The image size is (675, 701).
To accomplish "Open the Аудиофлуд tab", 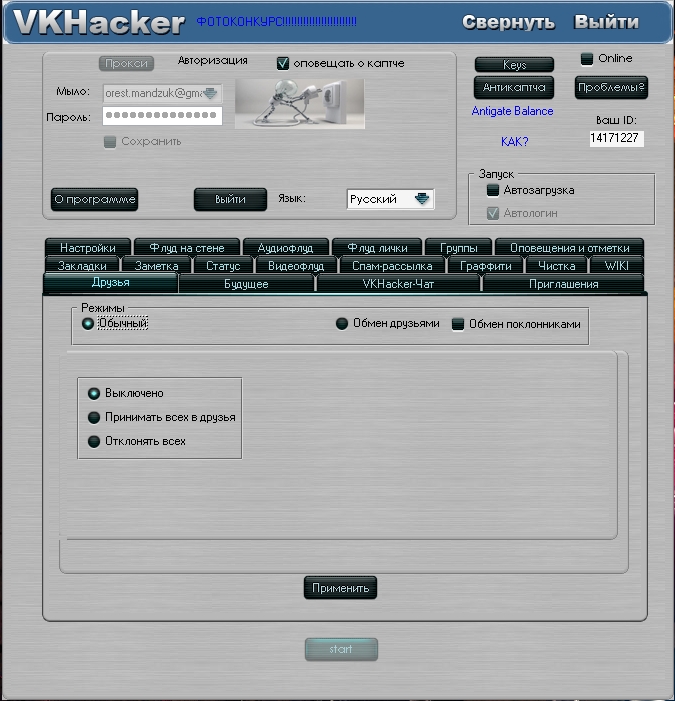I will pyautogui.click(x=286, y=247).
